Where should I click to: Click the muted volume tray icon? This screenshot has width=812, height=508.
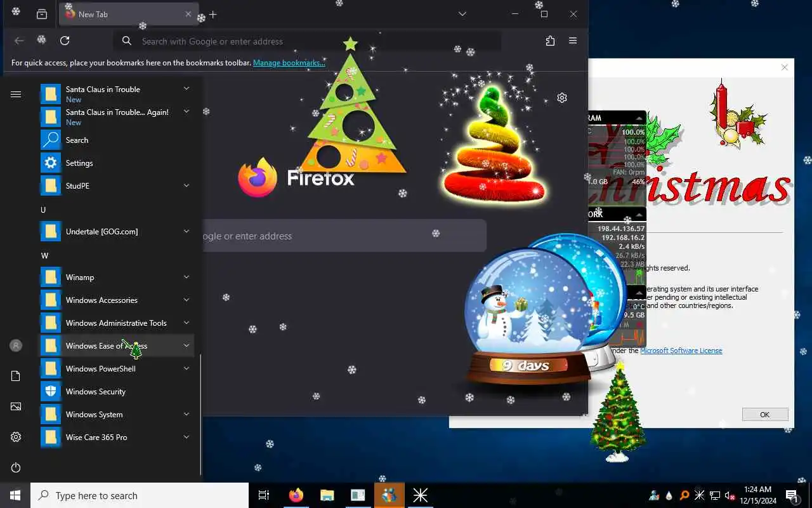(730, 495)
